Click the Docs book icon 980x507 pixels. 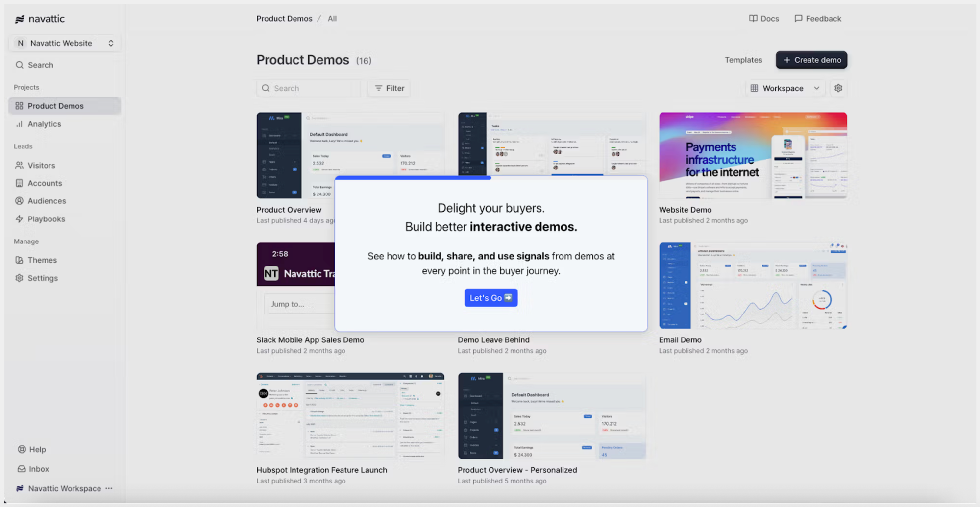[753, 18]
